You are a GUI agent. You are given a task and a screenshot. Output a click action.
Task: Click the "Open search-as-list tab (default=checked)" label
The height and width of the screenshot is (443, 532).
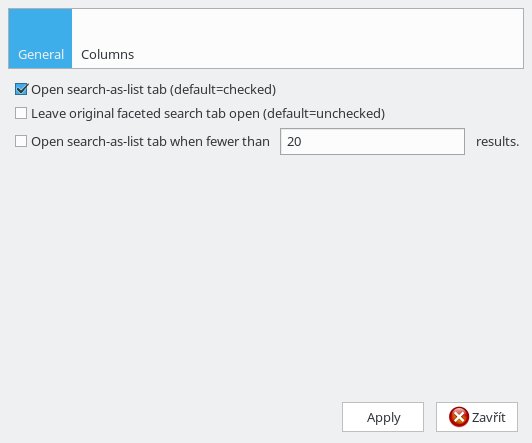pyautogui.click(x=153, y=90)
